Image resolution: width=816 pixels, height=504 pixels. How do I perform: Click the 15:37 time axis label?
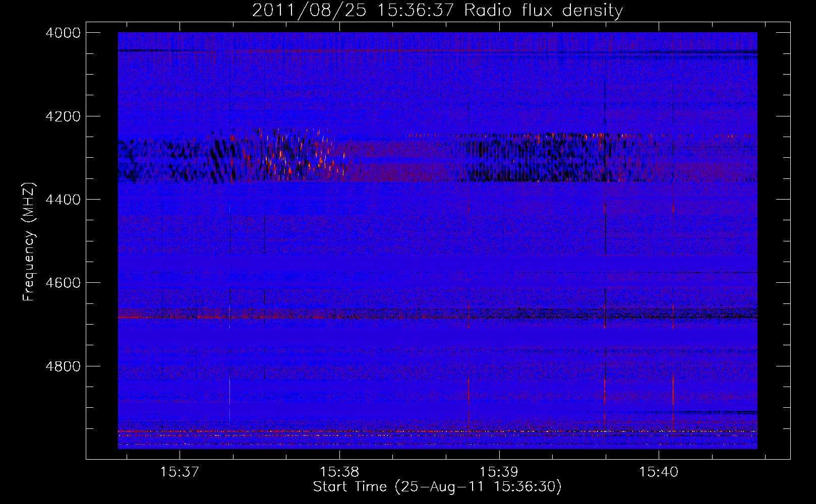pos(180,472)
